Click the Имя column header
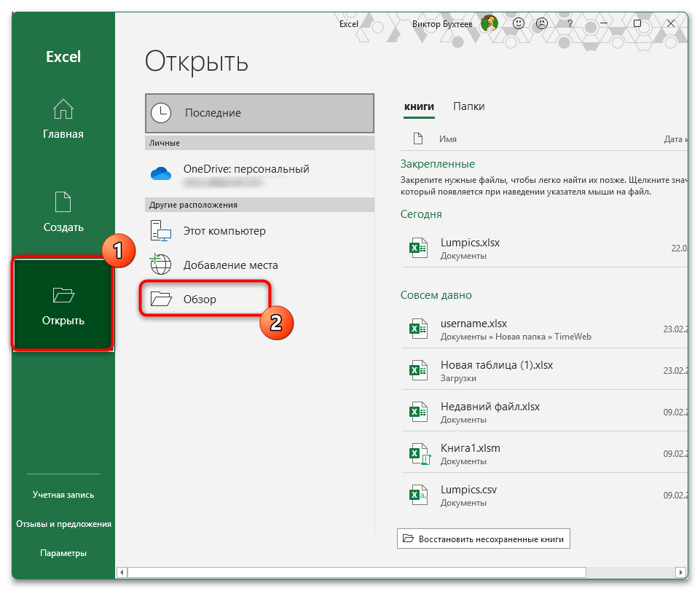This screenshot has height=591, width=700. [448, 138]
